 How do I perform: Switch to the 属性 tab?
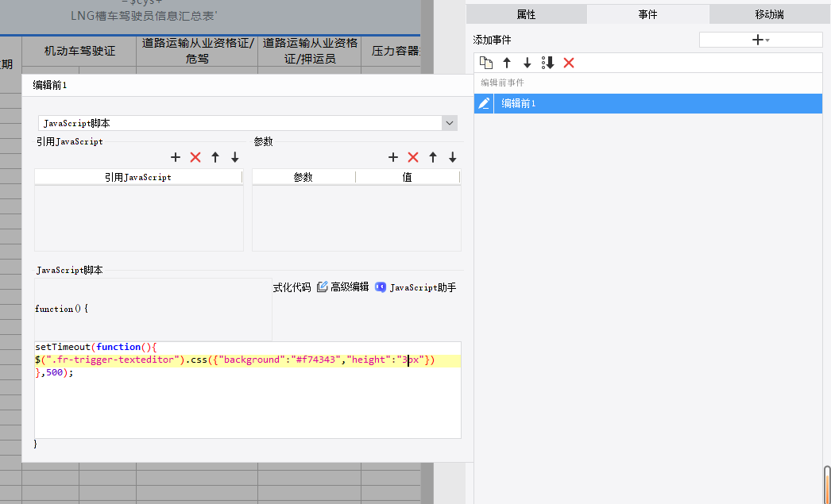[526, 14]
